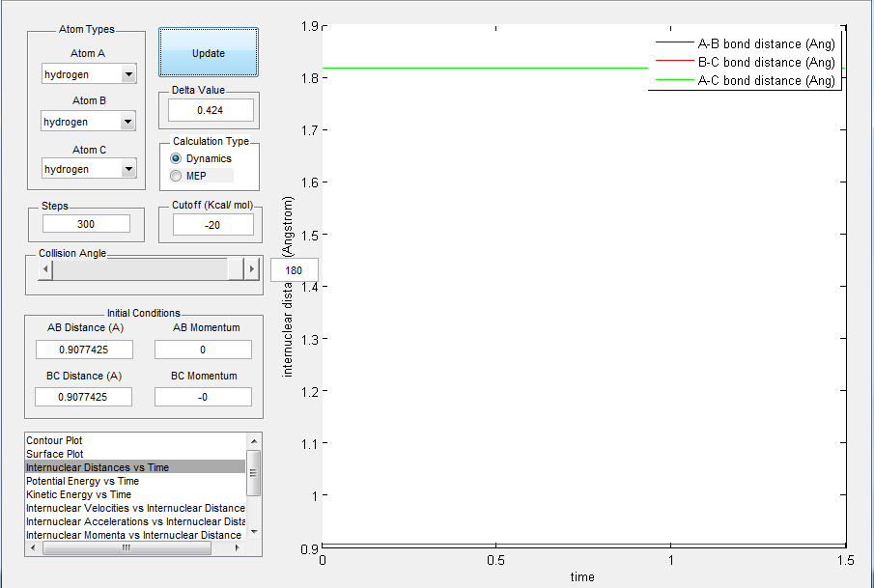Click the Delta Value field
Viewport: 874px width, 588px height.
211,110
